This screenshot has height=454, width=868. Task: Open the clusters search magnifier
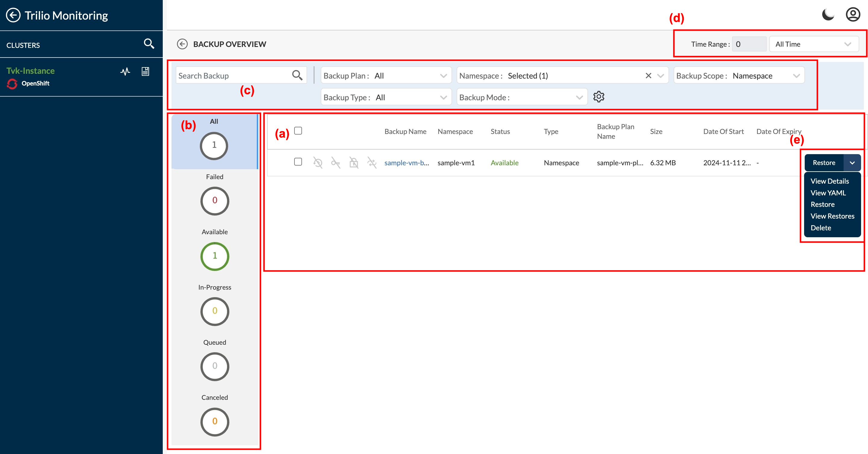coord(149,44)
